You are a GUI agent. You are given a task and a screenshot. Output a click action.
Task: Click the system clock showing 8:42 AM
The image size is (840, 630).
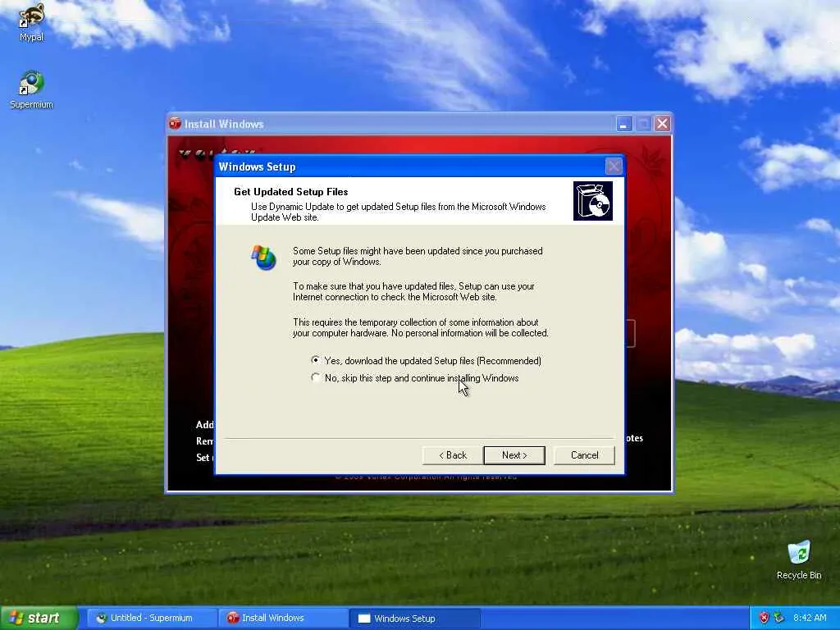tap(810, 618)
